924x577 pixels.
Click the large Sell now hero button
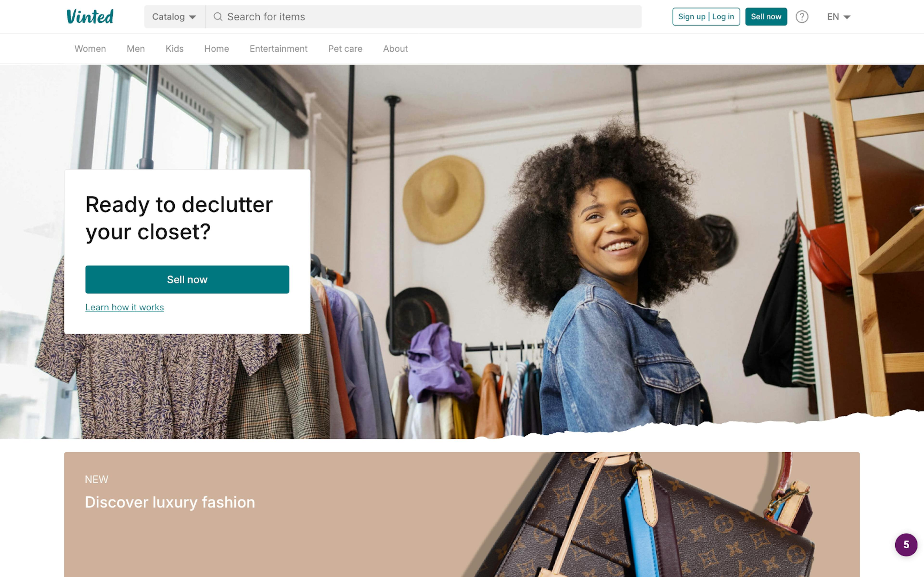click(187, 279)
